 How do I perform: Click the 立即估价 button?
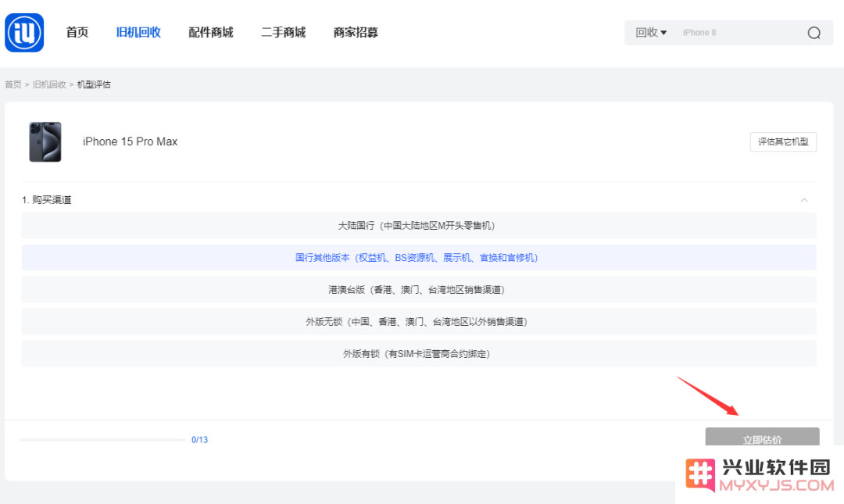tap(762, 438)
